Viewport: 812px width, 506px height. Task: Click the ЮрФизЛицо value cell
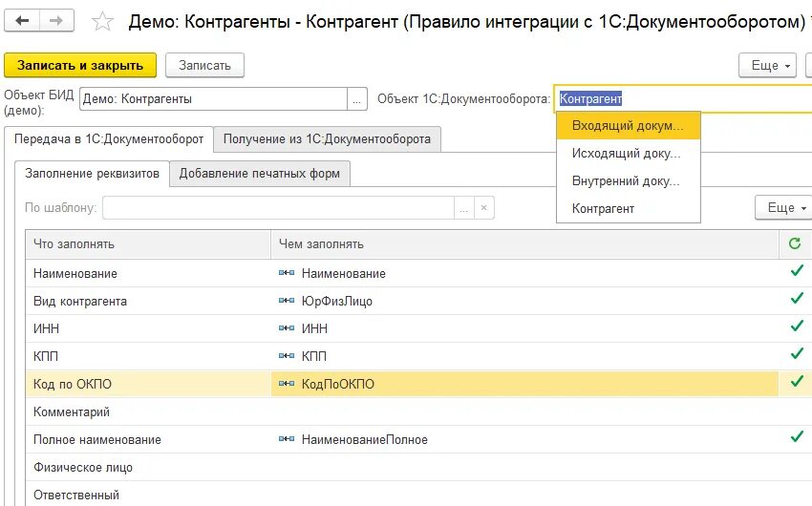coord(524,301)
